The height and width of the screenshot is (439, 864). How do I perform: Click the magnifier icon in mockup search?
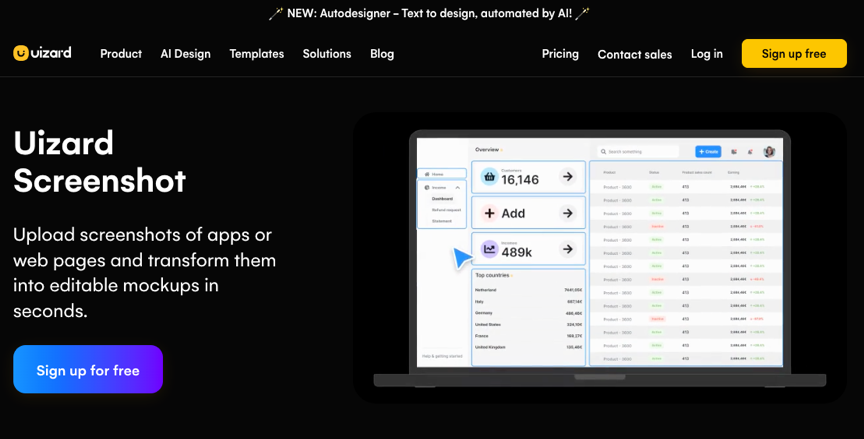click(603, 151)
